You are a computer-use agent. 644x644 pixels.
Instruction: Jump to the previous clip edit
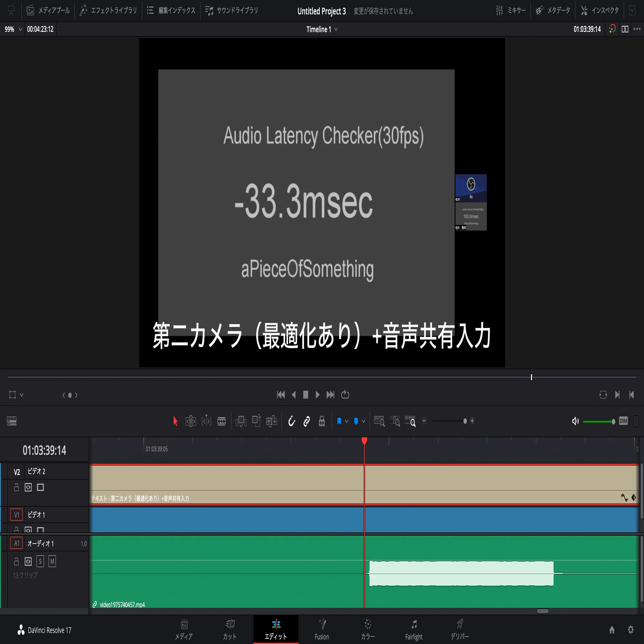click(x=631, y=395)
